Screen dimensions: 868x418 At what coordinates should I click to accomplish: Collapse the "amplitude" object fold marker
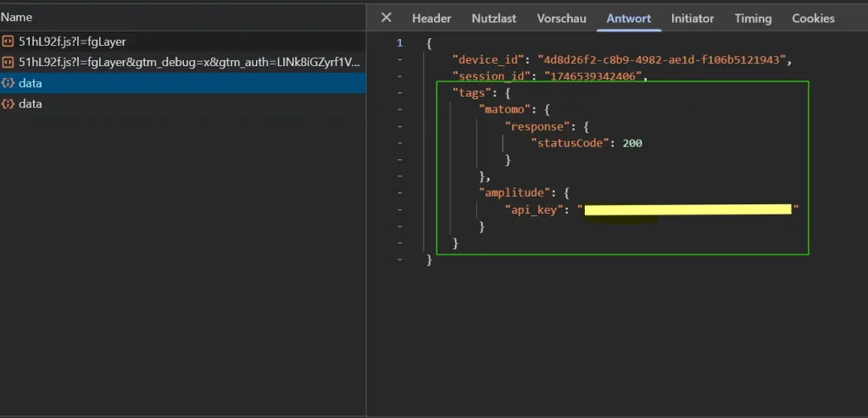click(400, 192)
